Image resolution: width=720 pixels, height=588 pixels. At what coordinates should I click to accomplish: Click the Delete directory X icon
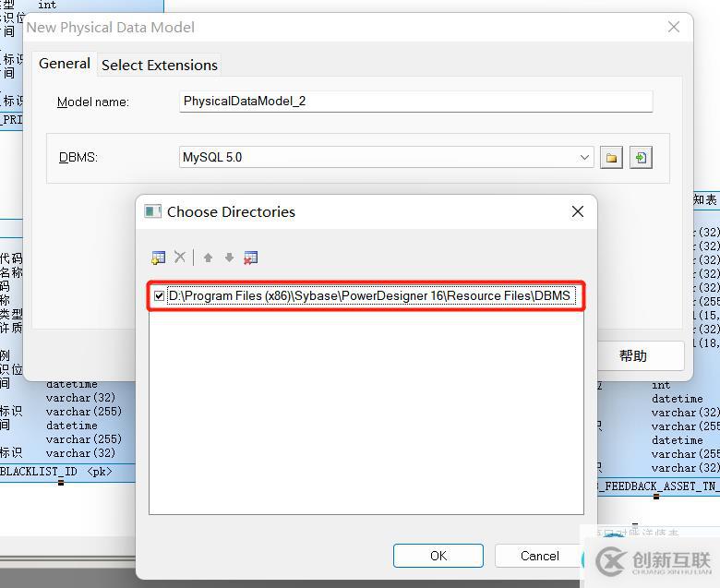[x=180, y=258]
